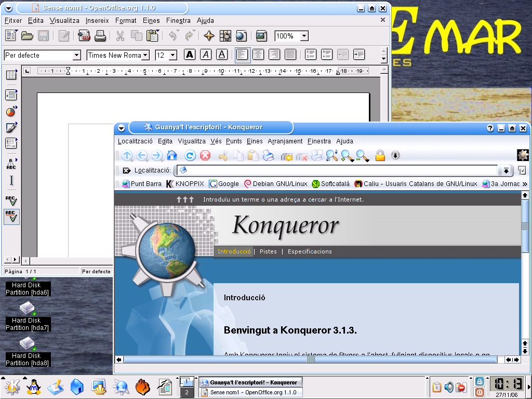The width and height of the screenshot is (532, 399).
Task: Expand the 100% zoom dropdown
Action: 304,36
